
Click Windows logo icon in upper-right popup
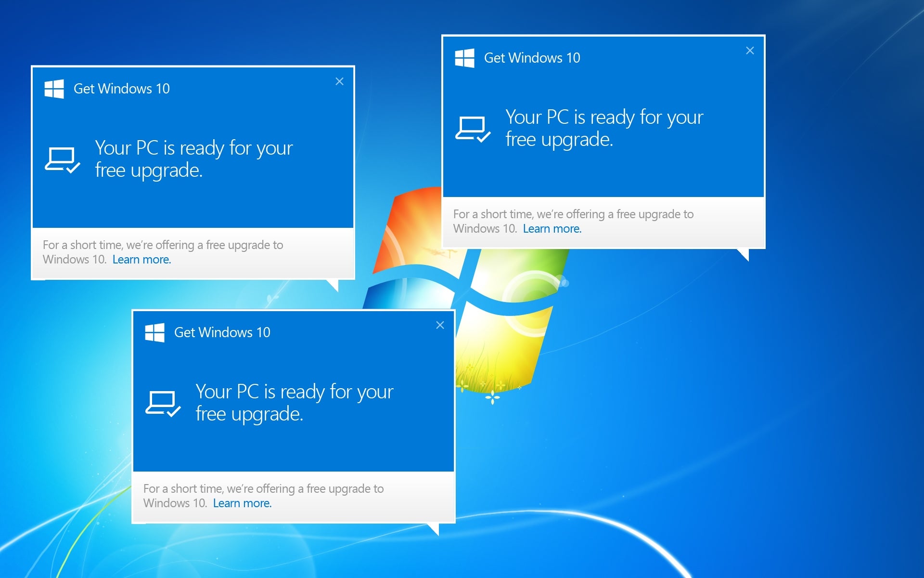pos(464,58)
